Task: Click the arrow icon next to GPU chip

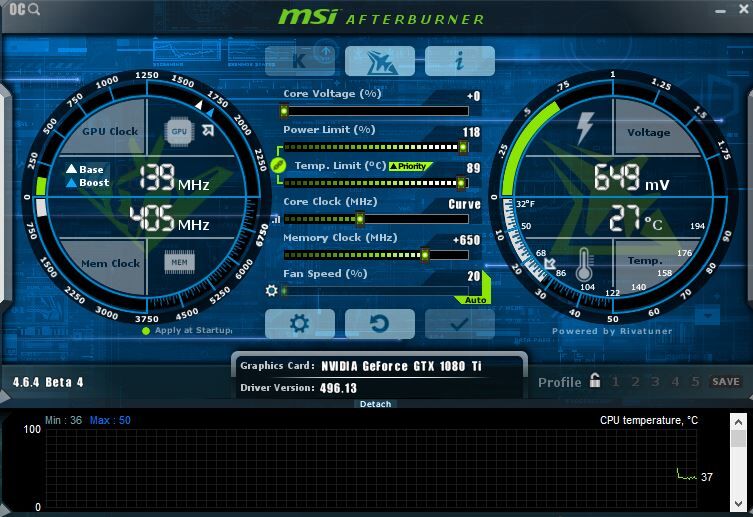Action: [208, 130]
